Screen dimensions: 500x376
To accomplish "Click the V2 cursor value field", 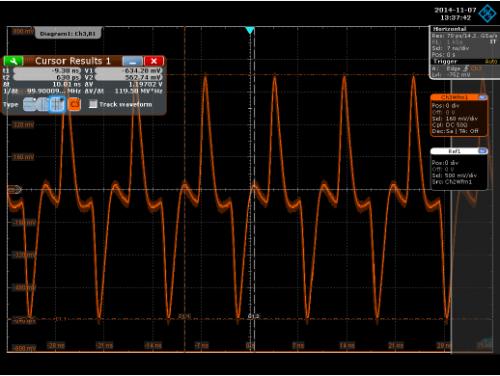I will (129, 77).
